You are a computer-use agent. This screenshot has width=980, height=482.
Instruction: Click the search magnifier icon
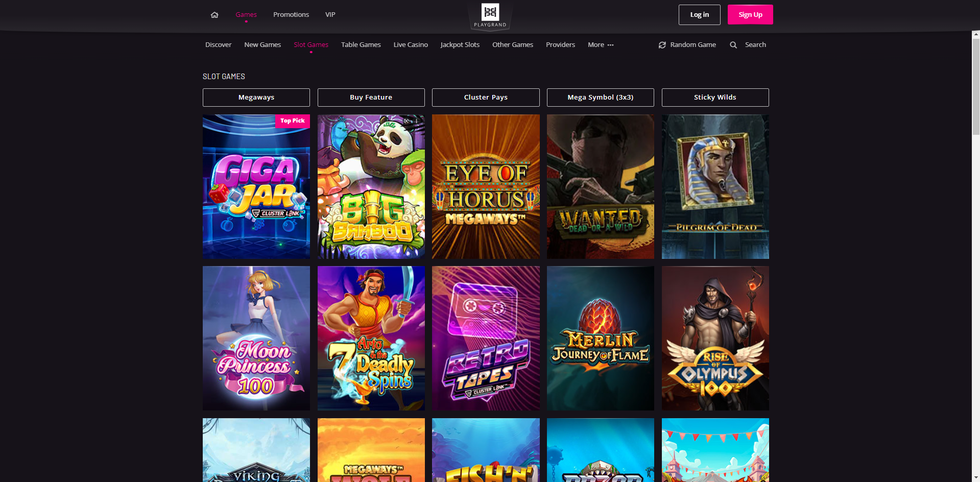tap(733, 45)
